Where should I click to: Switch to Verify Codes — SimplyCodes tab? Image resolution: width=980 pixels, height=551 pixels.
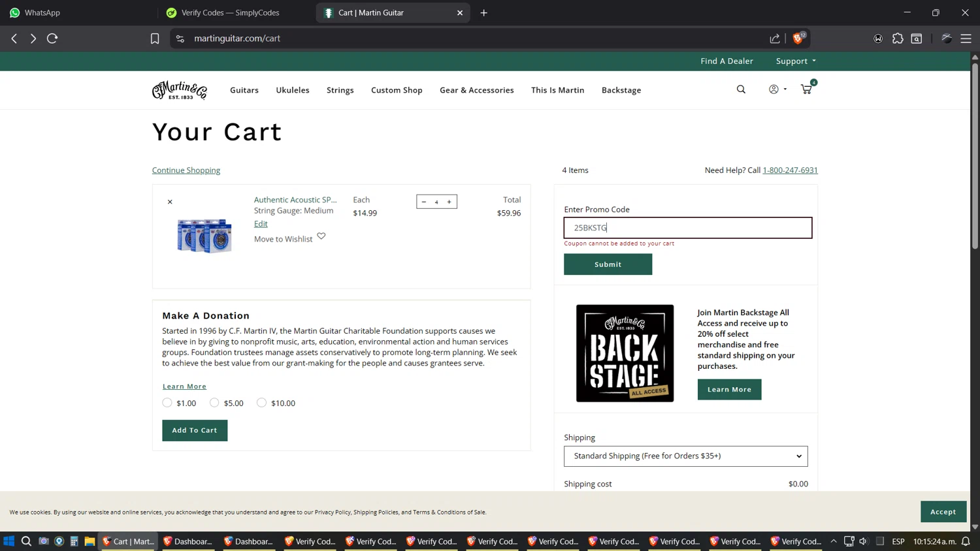coord(235,12)
